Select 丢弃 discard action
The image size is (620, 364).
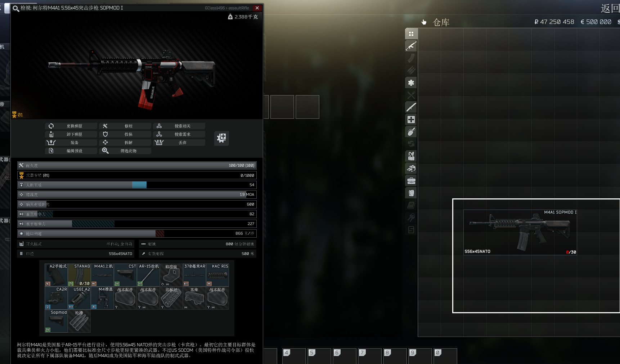(179, 143)
